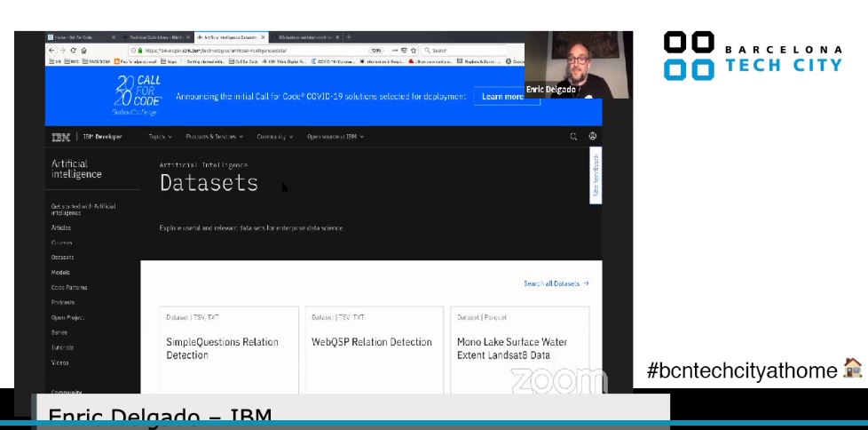868x430 pixels.
Task: Click the Artificial intelligence sidebar heading
Action: pyautogui.click(x=76, y=169)
